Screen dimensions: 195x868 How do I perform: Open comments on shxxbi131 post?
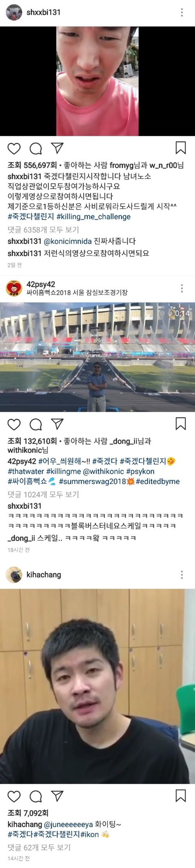36,149
